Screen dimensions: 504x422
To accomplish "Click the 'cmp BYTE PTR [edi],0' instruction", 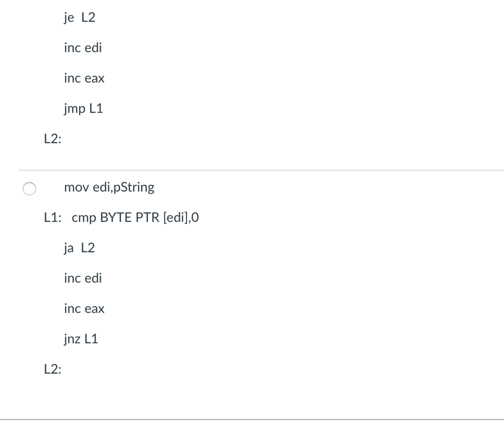I will tap(135, 218).
